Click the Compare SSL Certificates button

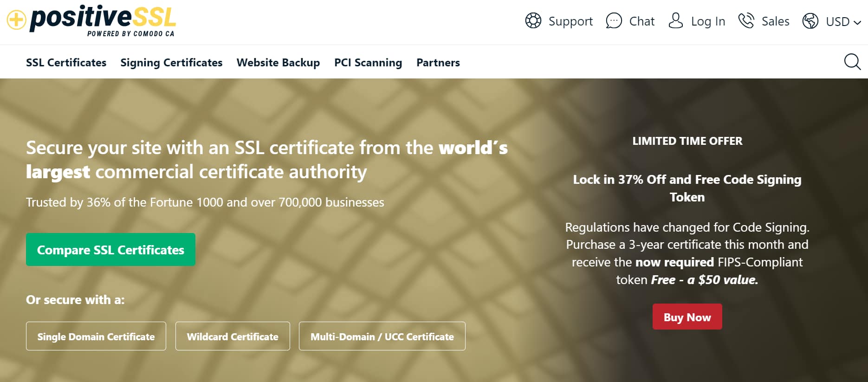coord(110,249)
